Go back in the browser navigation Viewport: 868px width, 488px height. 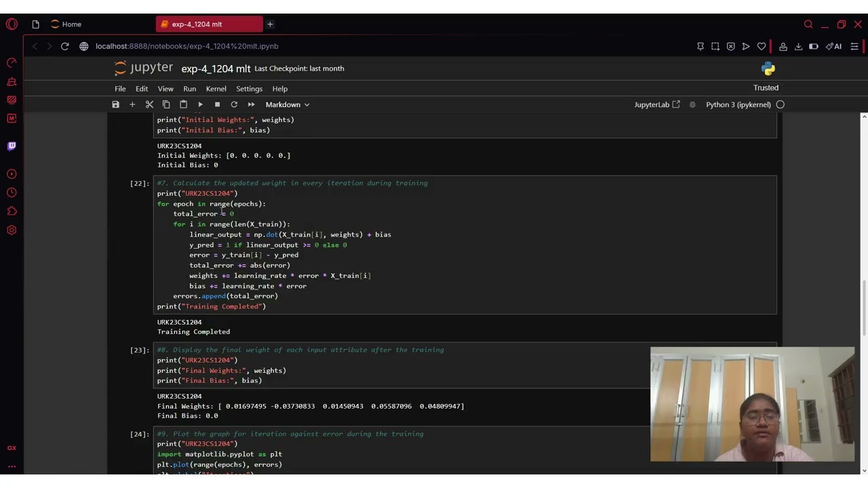[35, 46]
